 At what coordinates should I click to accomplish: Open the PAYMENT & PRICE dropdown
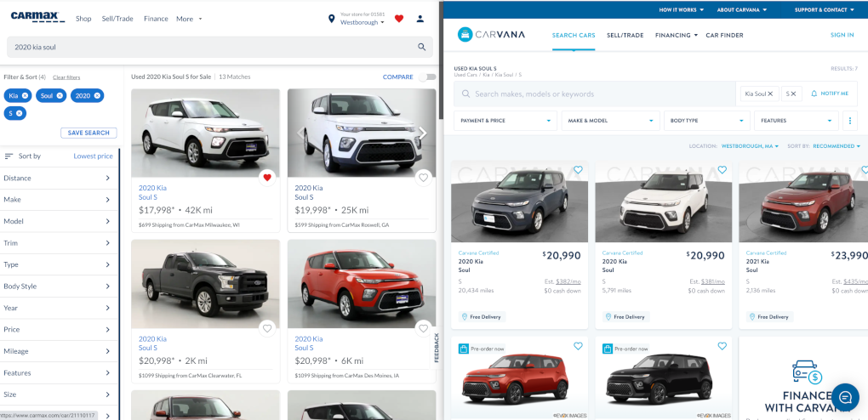505,121
